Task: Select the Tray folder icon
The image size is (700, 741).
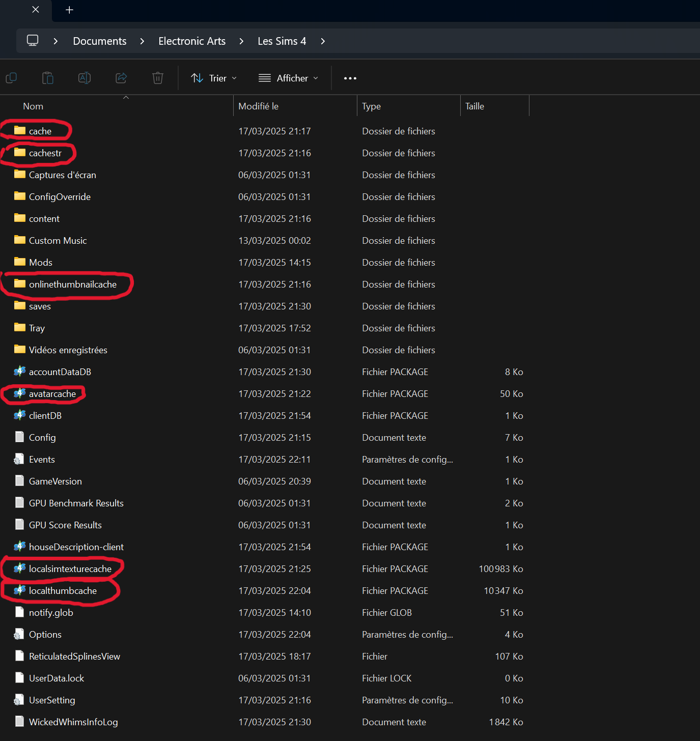Action: 20,327
